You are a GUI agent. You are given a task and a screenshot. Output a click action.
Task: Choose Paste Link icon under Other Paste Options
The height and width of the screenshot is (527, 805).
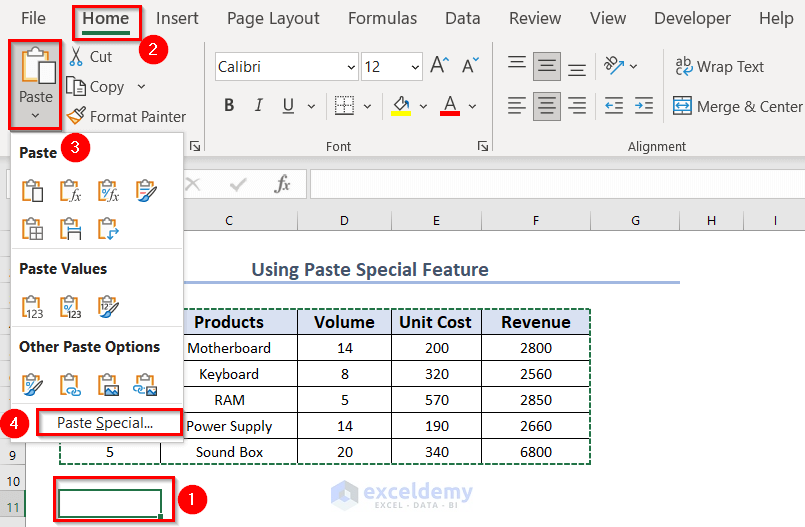(x=70, y=384)
